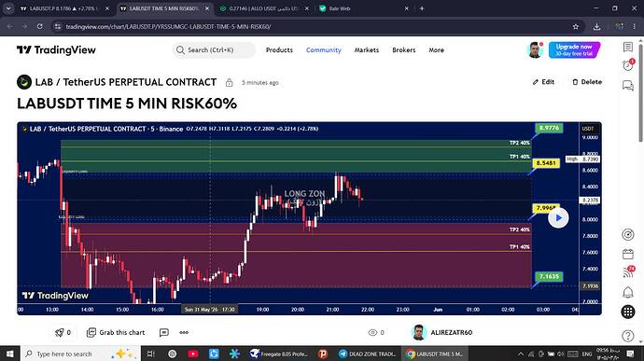Click the ENG language indicator
644x361 pixels.
pos(587,354)
